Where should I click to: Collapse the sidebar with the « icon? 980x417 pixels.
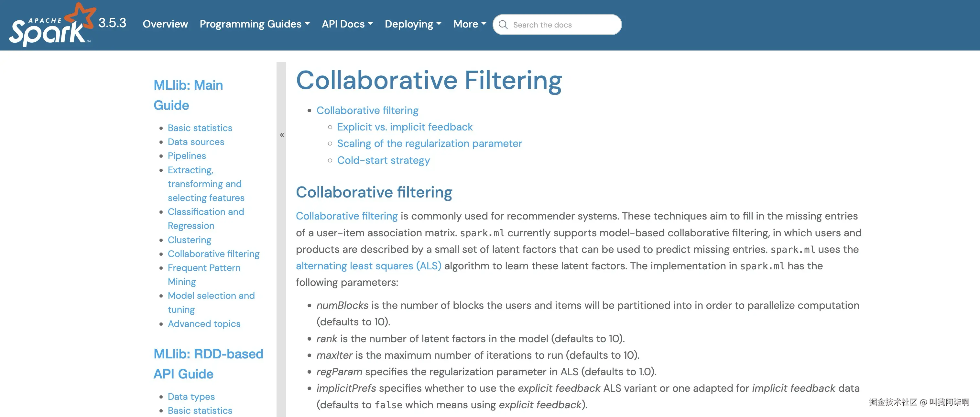(x=282, y=135)
